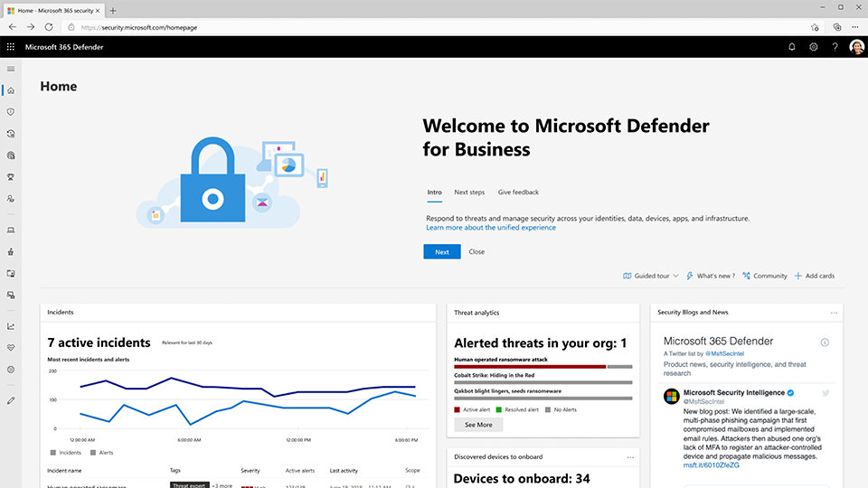868x488 pixels.
Task: Click the Last activity column header
Action: pyautogui.click(x=344, y=471)
